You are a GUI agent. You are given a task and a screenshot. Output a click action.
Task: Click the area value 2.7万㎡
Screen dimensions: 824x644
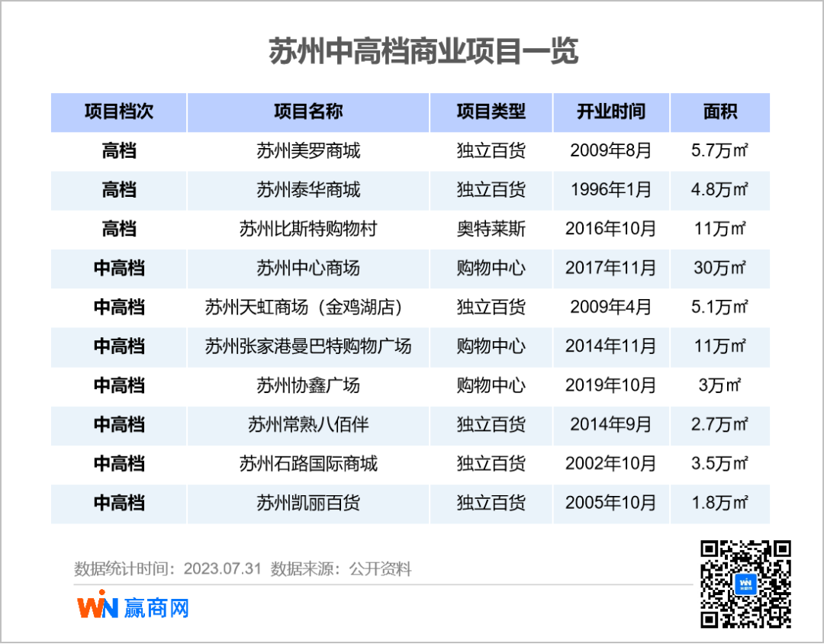[x=719, y=424]
